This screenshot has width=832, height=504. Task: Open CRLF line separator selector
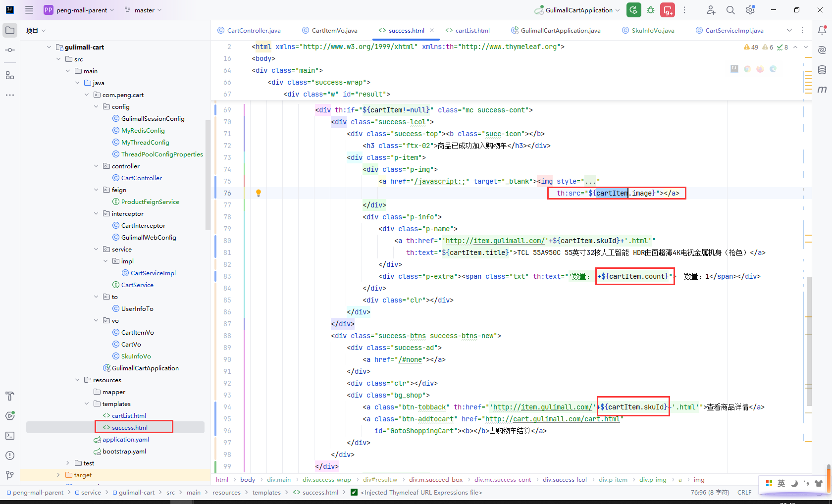(744, 492)
